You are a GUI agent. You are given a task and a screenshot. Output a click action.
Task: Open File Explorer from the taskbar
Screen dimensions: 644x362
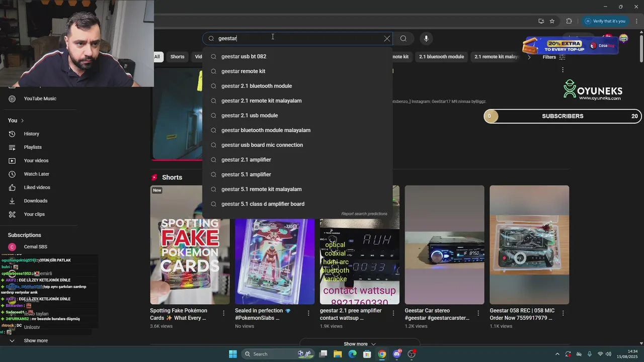tap(338, 354)
